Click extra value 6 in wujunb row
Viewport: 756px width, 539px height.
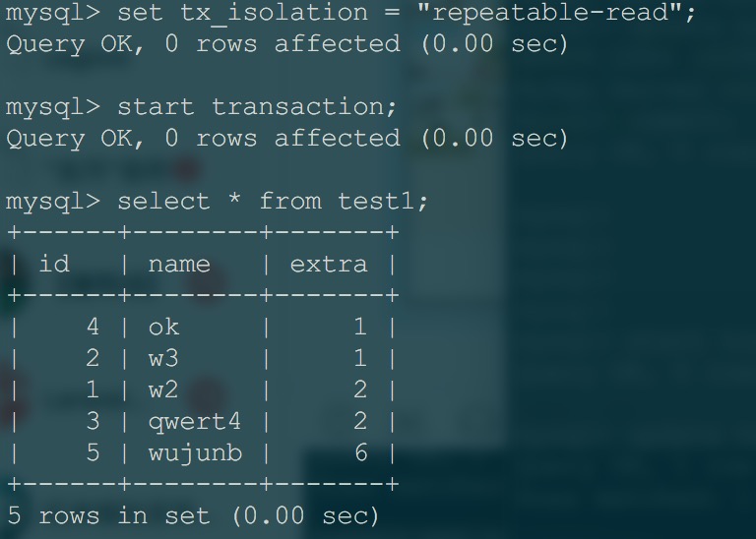coord(360,453)
